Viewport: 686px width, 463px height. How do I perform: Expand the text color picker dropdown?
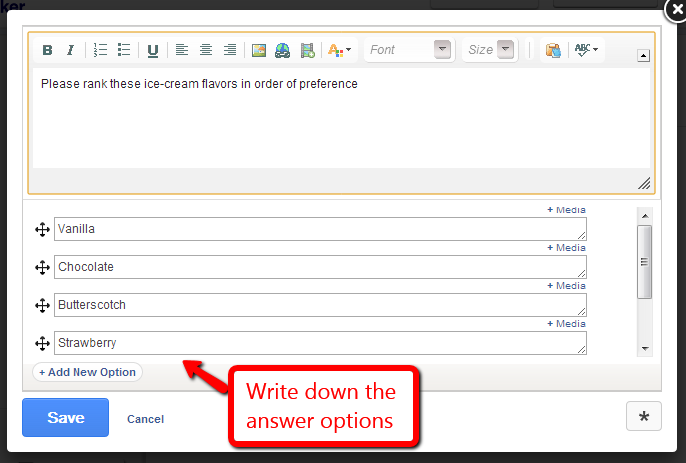tap(340, 50)
